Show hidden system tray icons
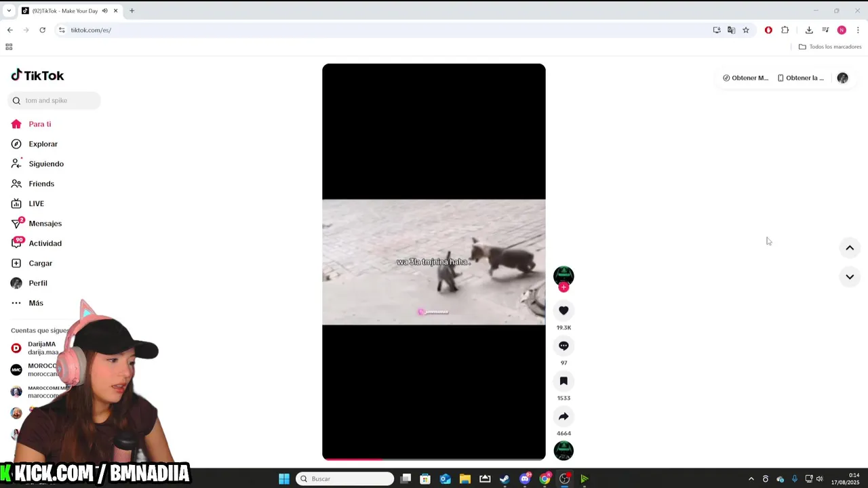The height and width of the screenshot is (488, 868). pyautogui.click(x=751, y=479)
